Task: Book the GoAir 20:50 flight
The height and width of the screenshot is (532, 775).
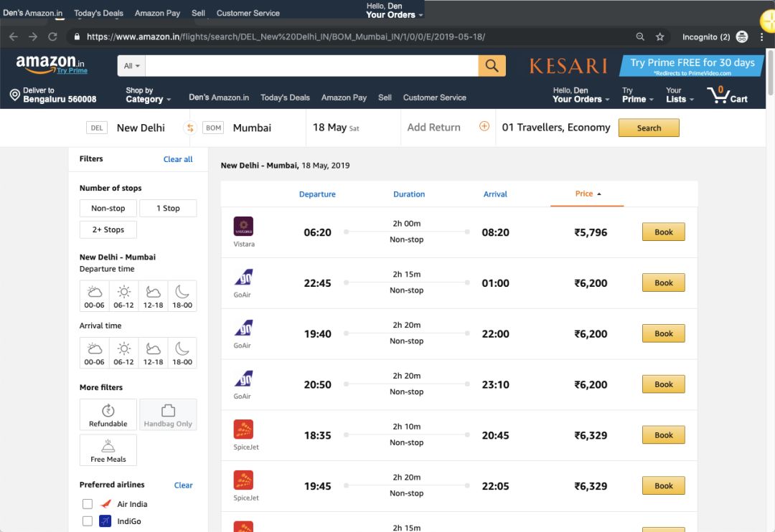Action: point(663,384)
